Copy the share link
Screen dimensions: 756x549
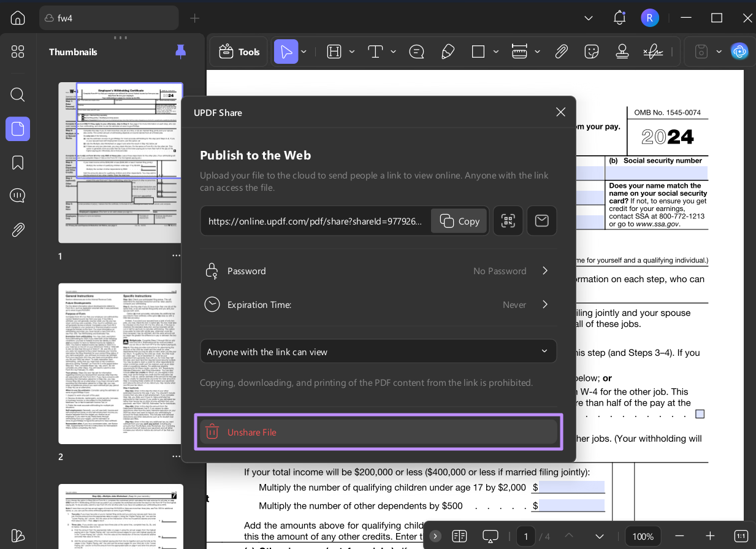[x=459, y=221]
